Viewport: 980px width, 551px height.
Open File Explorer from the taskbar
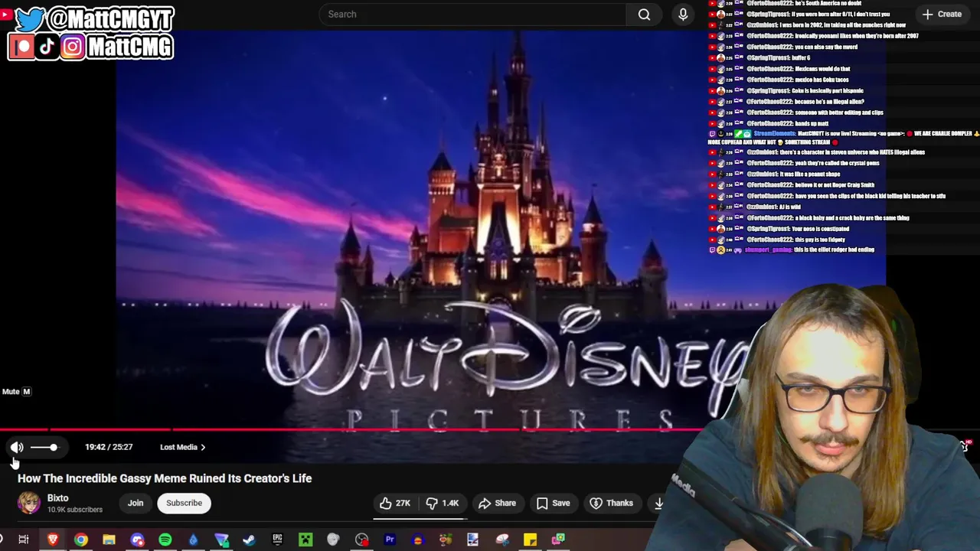109,540
